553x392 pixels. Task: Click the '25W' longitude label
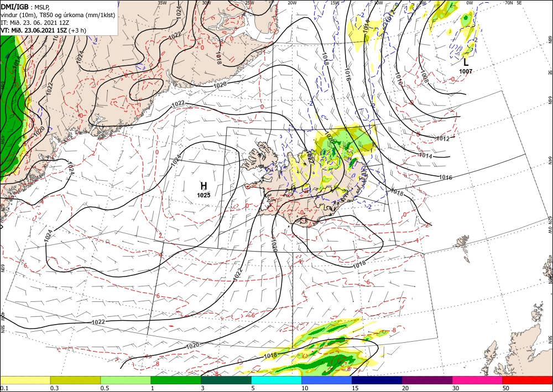pos(249,3)
